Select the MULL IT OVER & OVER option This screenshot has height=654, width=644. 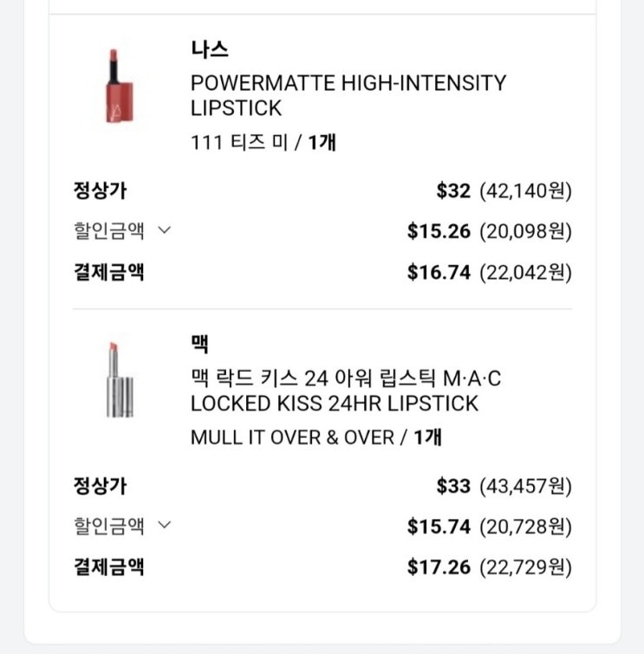pyautogui.click(x=292, y=437)
